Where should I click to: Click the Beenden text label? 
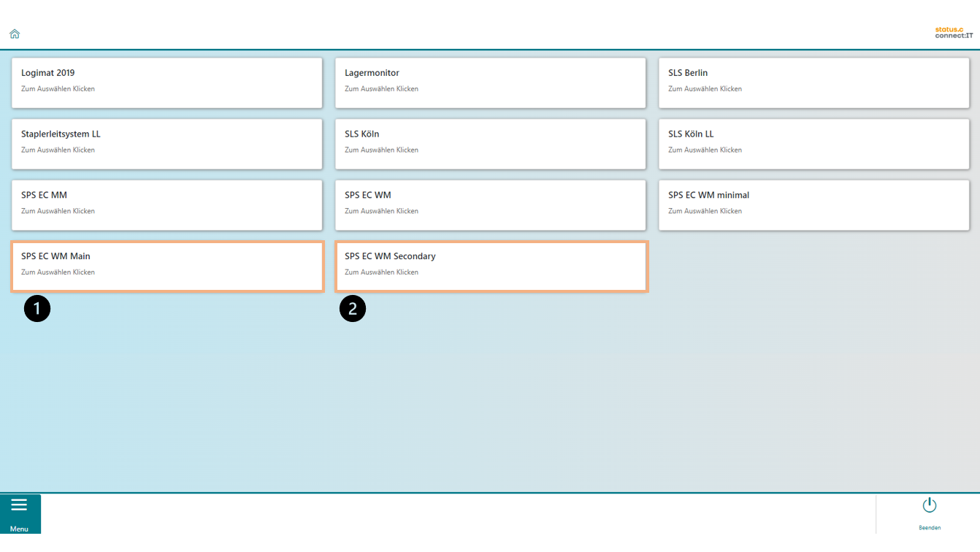point(929,527)
